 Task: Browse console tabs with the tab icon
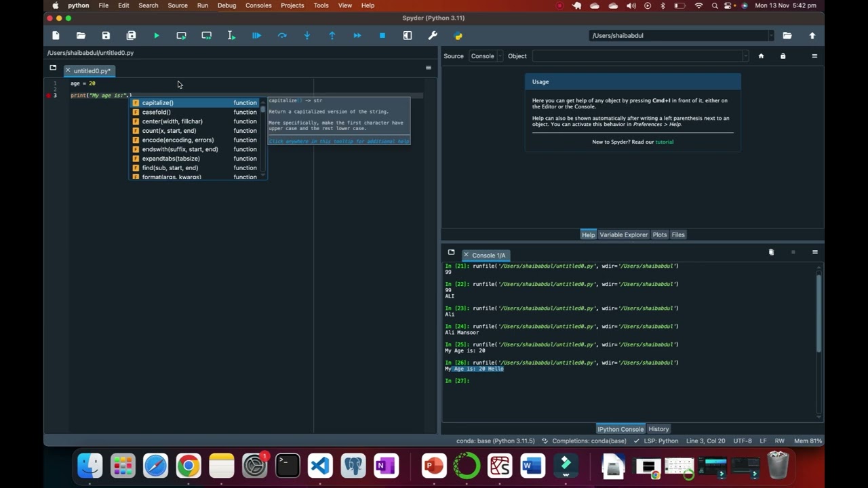tap(451, 252)
